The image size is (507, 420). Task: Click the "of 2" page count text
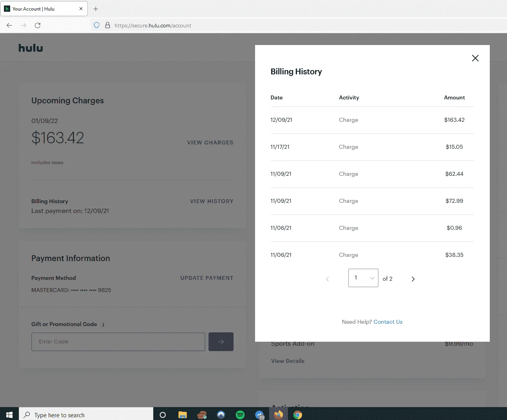(x=387, y=279)
